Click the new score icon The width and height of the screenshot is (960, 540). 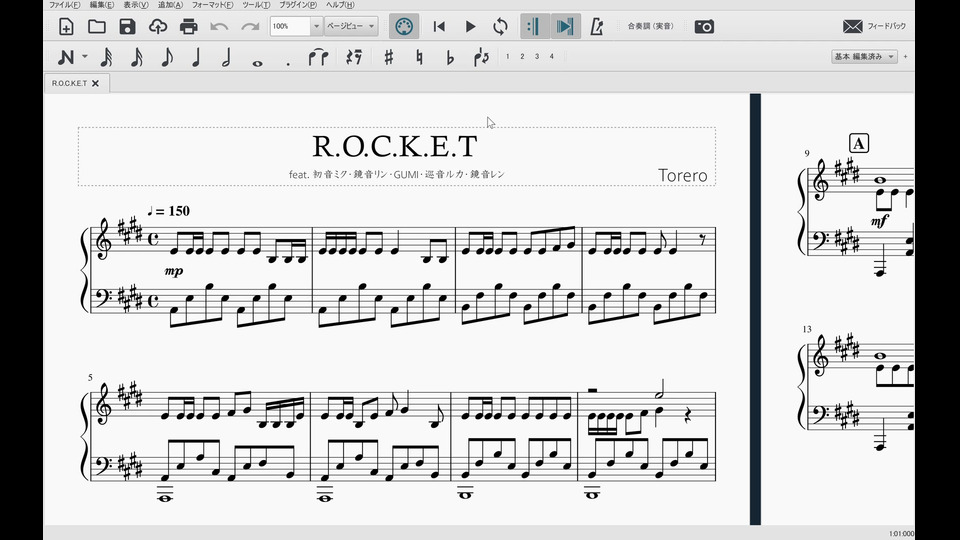coord(66,26)
